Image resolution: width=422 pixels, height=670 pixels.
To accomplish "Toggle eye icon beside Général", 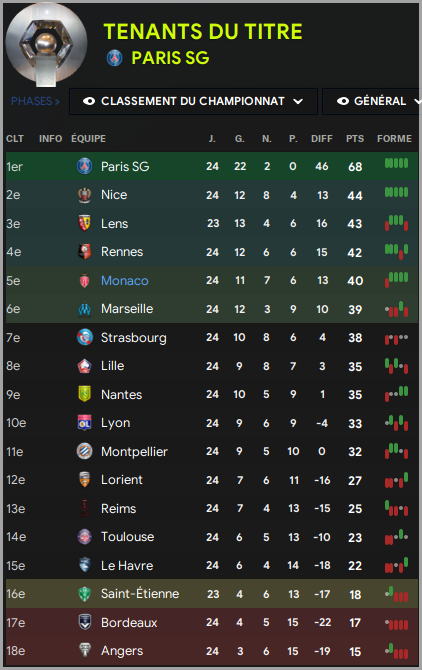I will tap(343, 101).
